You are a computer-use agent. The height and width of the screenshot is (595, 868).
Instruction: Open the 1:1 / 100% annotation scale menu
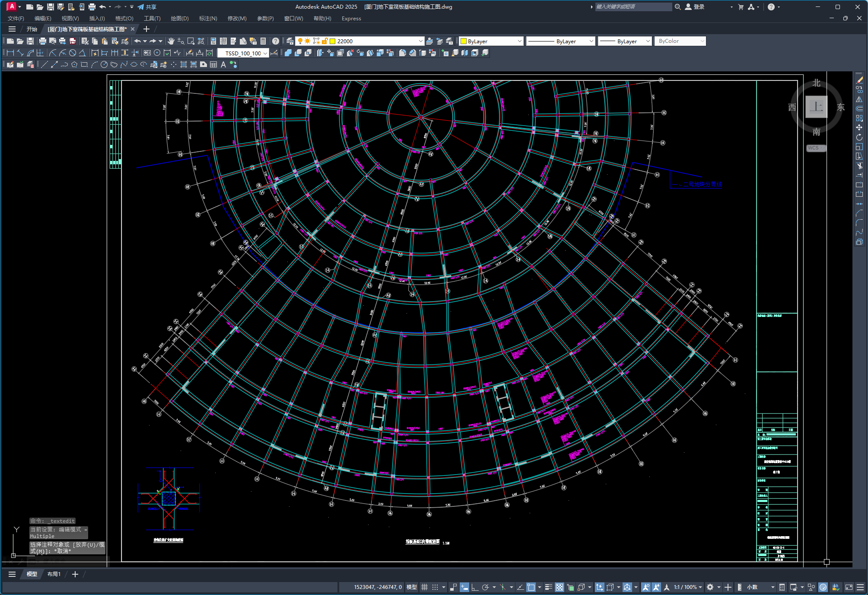[x=688, y=587]
